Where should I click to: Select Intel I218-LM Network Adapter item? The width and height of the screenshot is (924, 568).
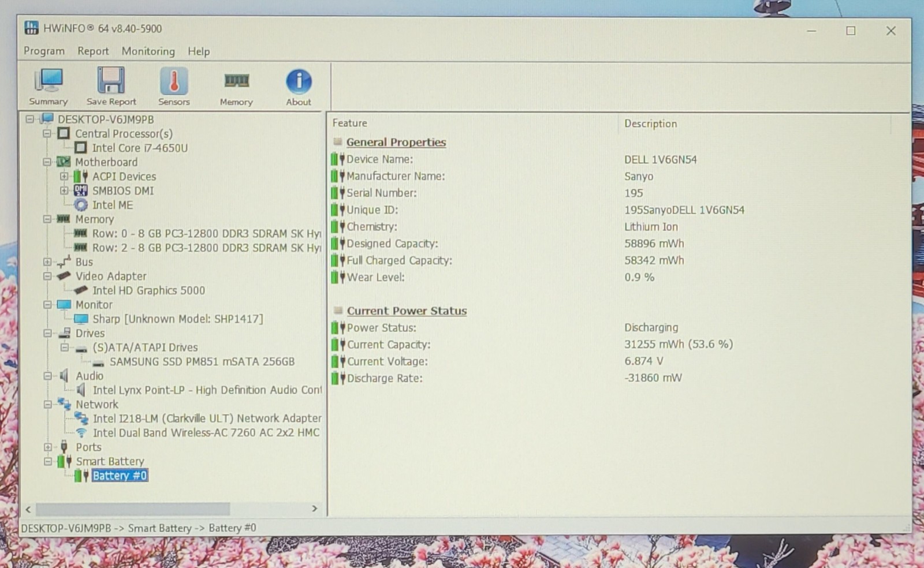click(x=207, y=418)
